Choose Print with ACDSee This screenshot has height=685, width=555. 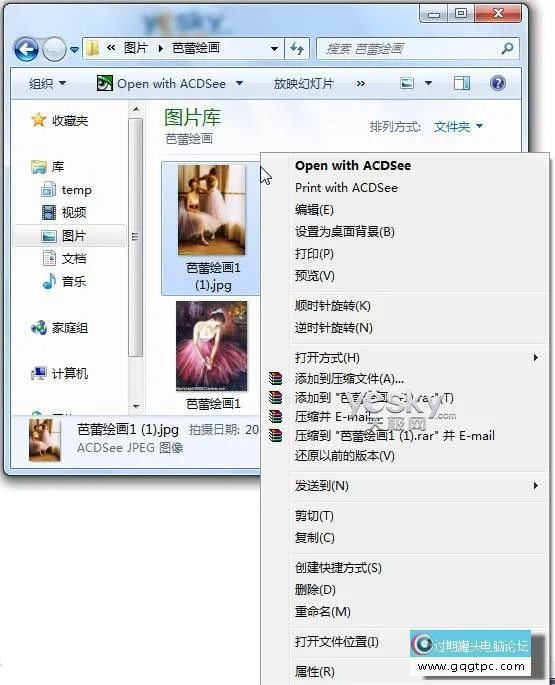tap(347, 188)
